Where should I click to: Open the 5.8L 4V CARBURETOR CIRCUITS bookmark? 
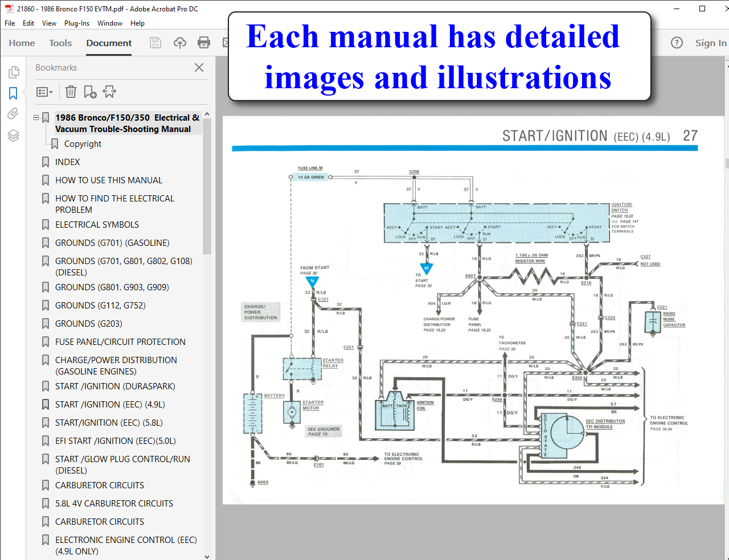114,504
